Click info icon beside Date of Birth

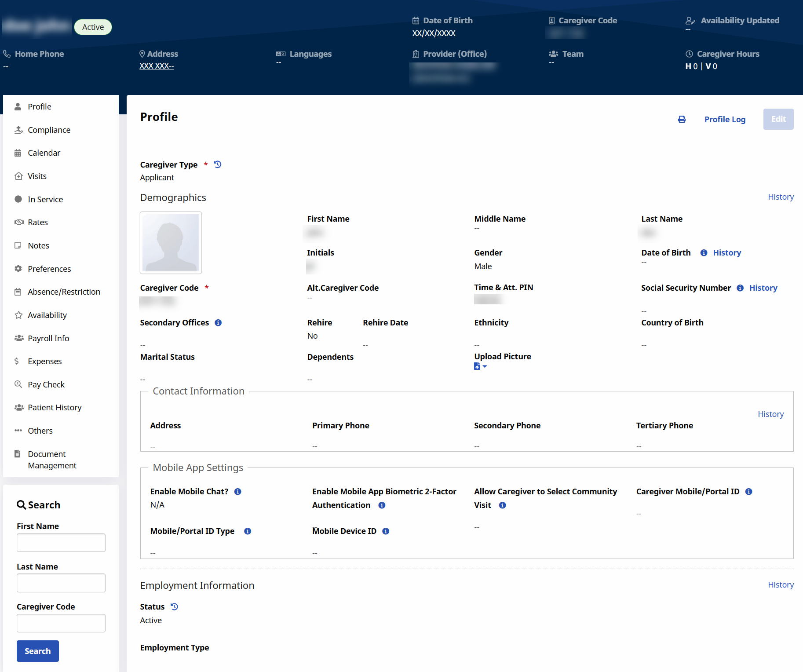tap(704, 253)
